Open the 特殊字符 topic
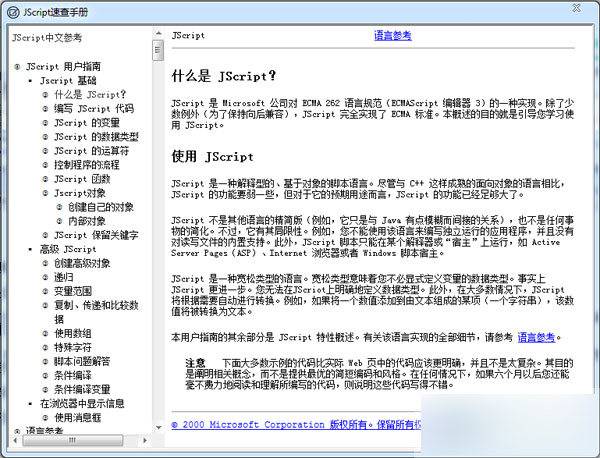This screenshot has height=458, width=600. point(73,348)
